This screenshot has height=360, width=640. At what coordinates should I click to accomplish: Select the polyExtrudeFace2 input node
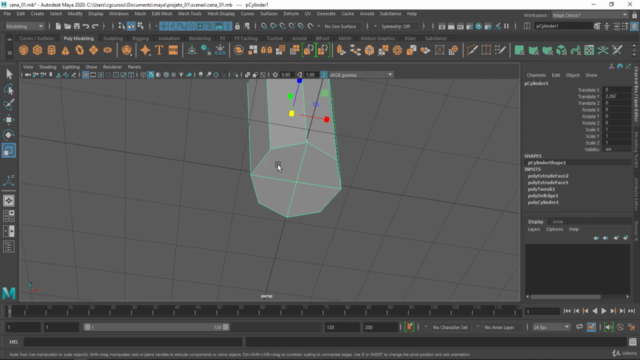[548, 176]
